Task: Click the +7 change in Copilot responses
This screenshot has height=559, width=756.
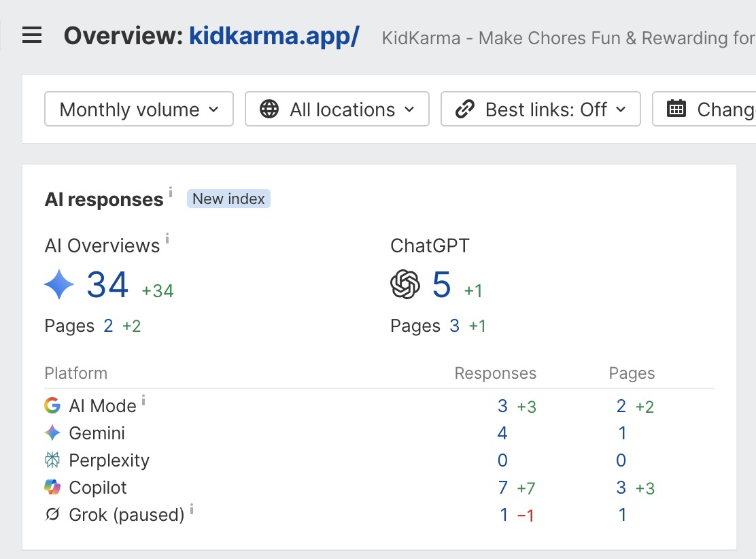Action: [526, 488]
